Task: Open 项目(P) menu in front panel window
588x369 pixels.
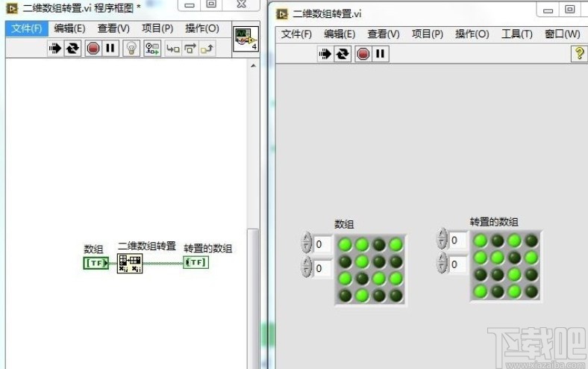Action: pos(428,34)
